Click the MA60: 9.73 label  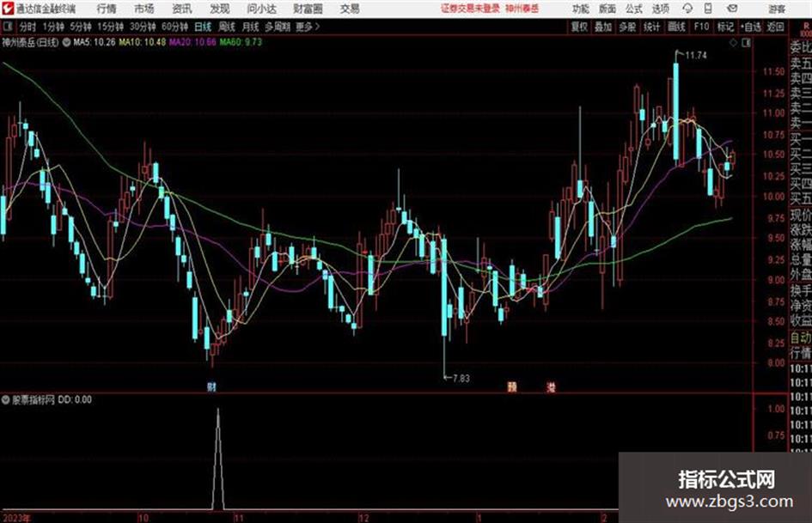(x=241, y=42)
